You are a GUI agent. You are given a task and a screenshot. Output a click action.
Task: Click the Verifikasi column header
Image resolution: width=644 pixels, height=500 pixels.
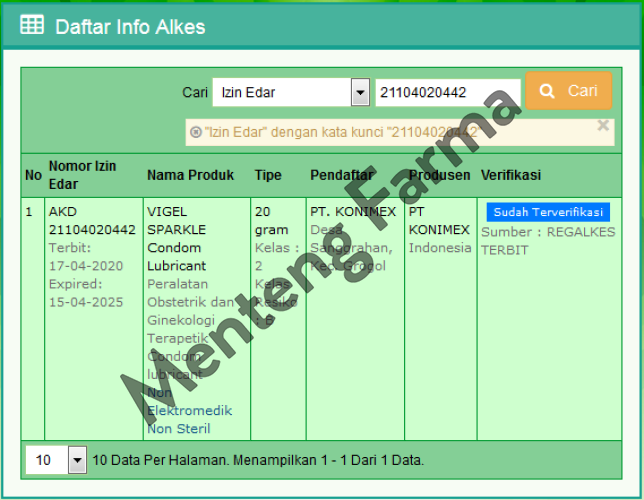pyautogui.click(x=511, y=175)
